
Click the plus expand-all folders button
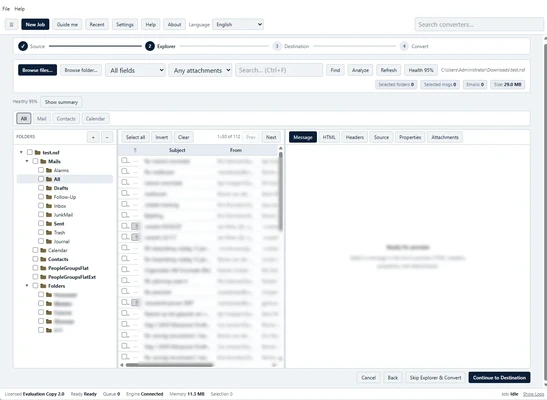point(93,137)
